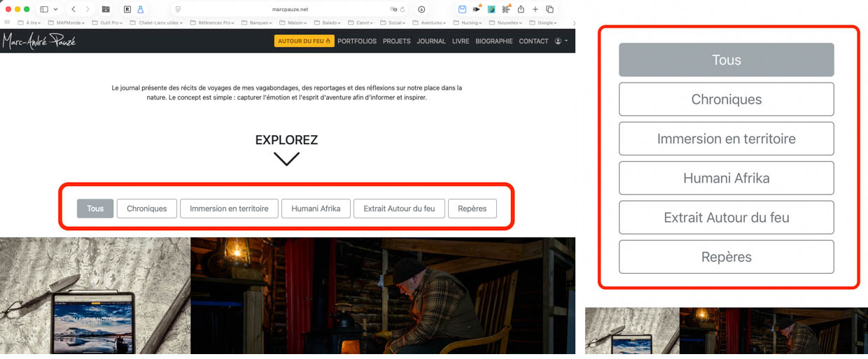The image size is (868, 359).
Task: Toggle the Safari sidebar
Action: (44, 9)
